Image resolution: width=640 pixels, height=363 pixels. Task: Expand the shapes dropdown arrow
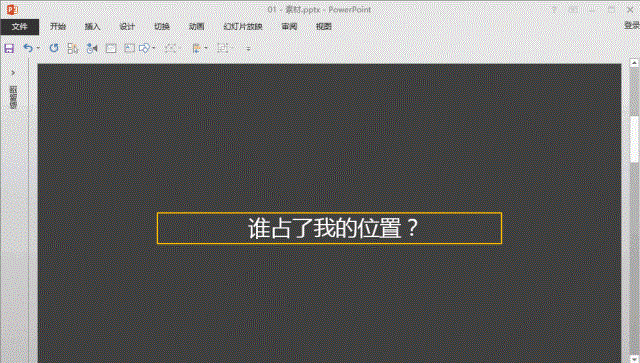[153, 48]
